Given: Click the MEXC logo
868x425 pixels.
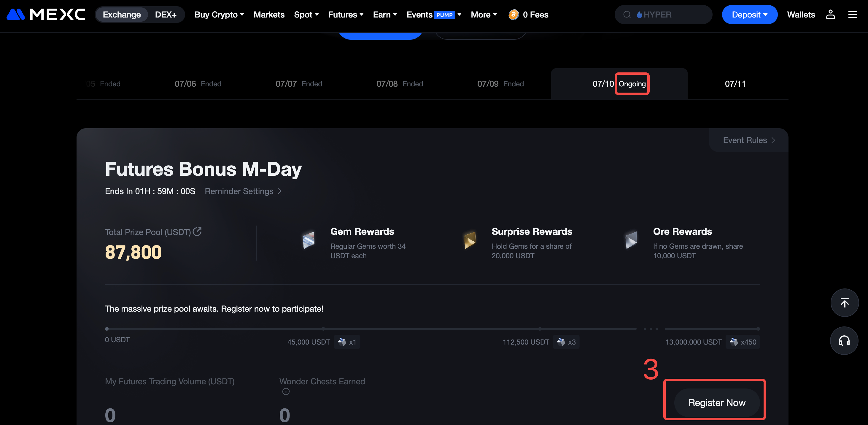Looking at the screenshot, I should coord(46,15).
